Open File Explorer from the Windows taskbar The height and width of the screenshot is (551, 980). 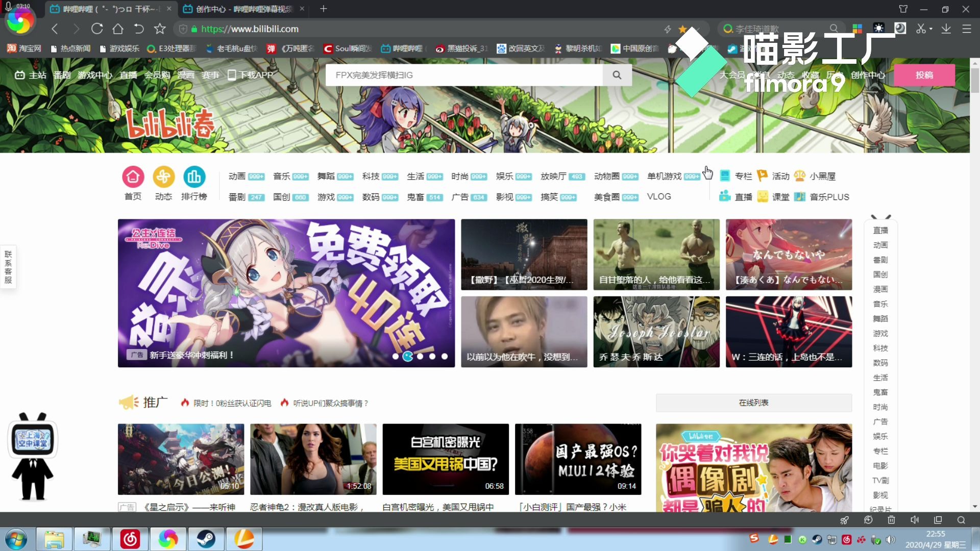(54, 539)
